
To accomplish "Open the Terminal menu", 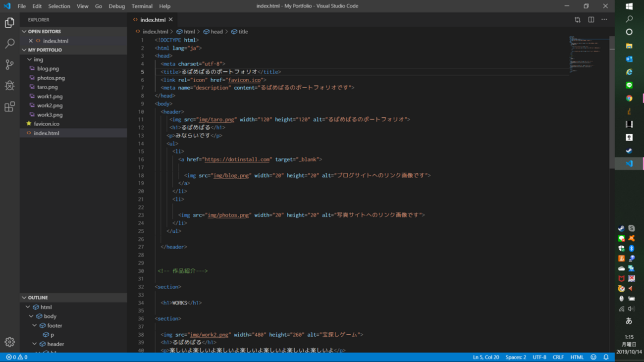I will coord(142,6).
